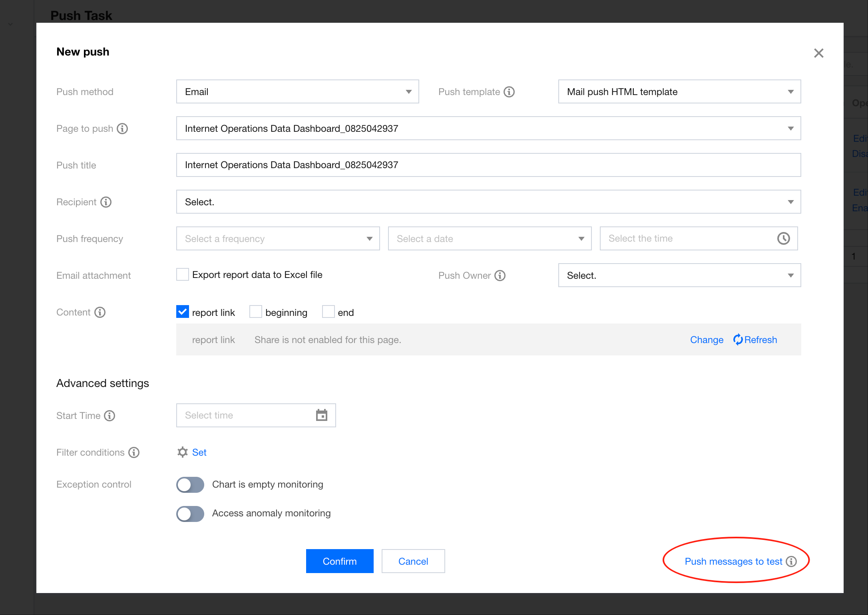Click the info icon beside Push Owner
868x615 pixels.
[500, 276]
